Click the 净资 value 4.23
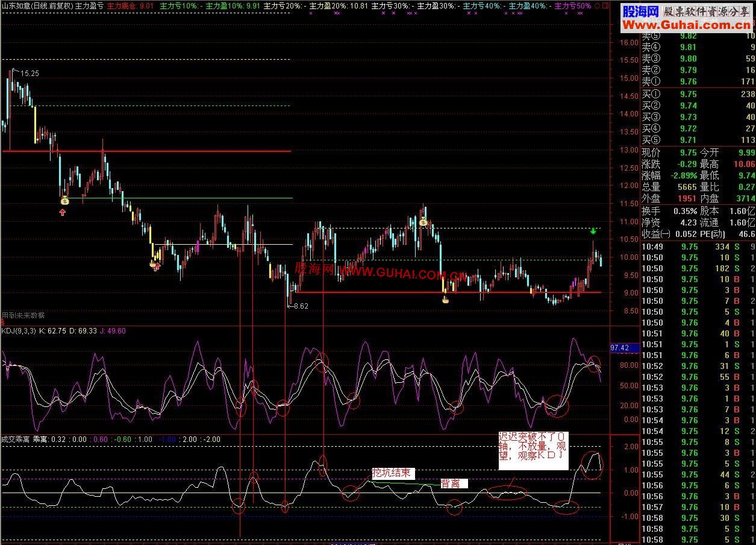This screenshot has width=756, height=545. [688, 222]
